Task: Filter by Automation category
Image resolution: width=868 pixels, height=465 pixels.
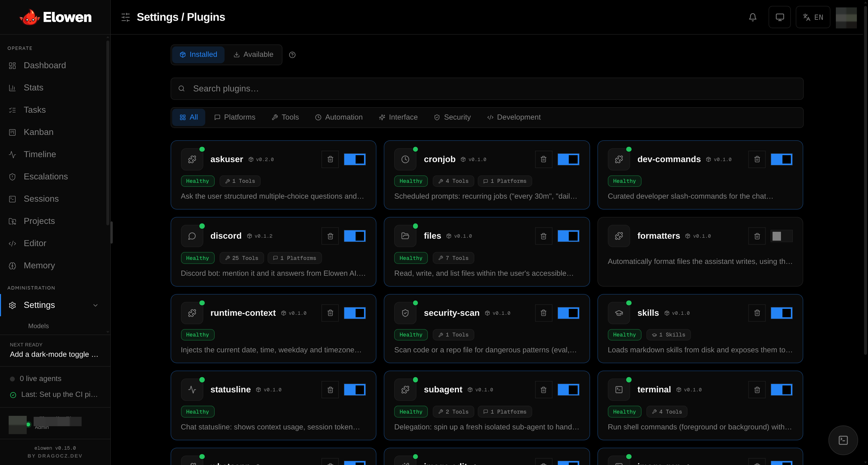Action: (339, 117)
